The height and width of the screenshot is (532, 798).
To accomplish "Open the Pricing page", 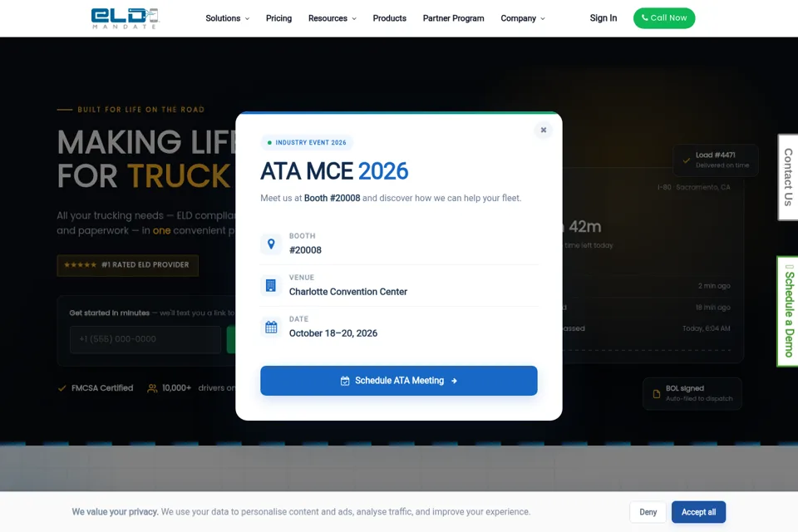I will coord(279,18).
